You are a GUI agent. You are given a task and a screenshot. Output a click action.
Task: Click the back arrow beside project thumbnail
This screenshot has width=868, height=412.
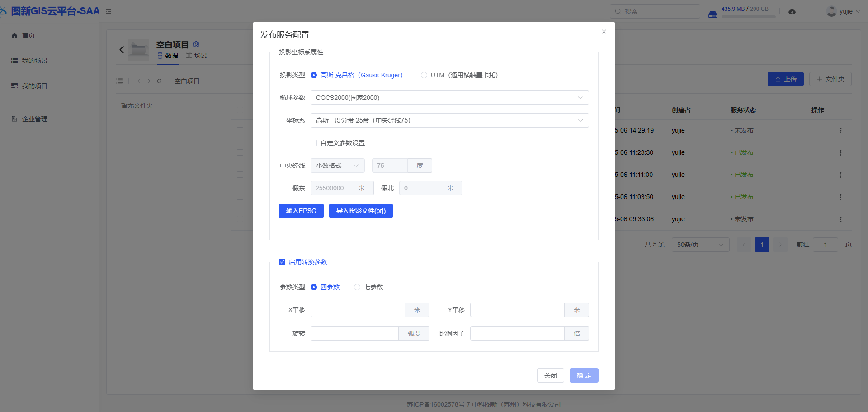tap(122, 50)
